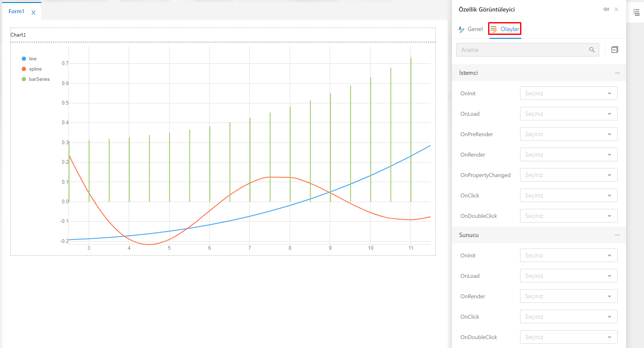Open the far-right sidebar list icon
This screenshot has height=348, width=644.
pos(637,13)
